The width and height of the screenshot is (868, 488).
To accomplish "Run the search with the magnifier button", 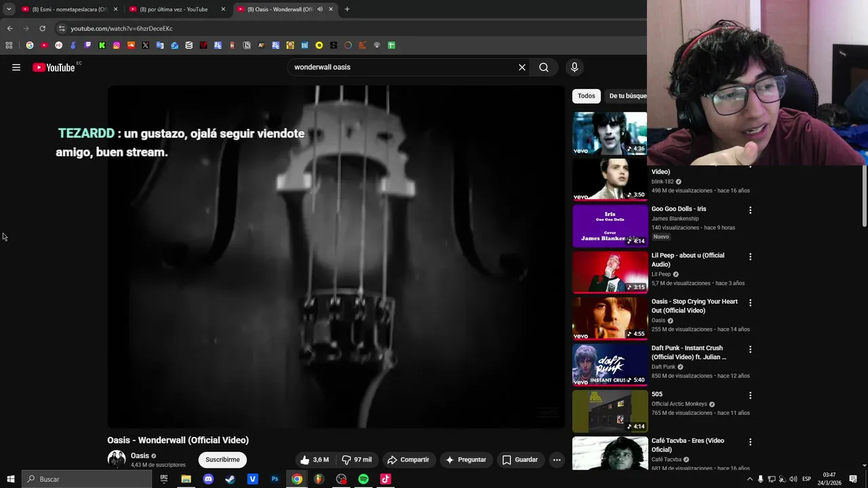I will [x=544, y=67].
